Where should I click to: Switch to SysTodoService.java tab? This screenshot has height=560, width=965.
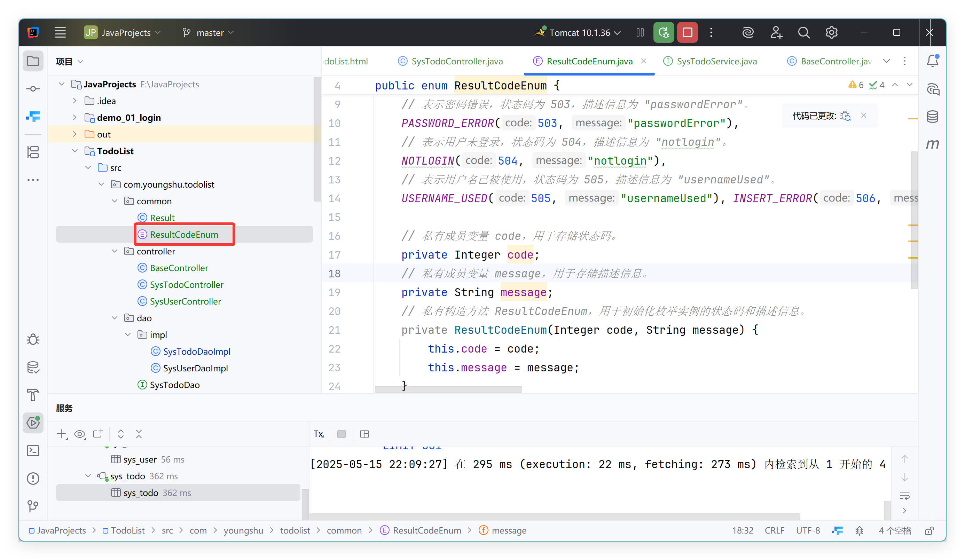tap(710, 61)
